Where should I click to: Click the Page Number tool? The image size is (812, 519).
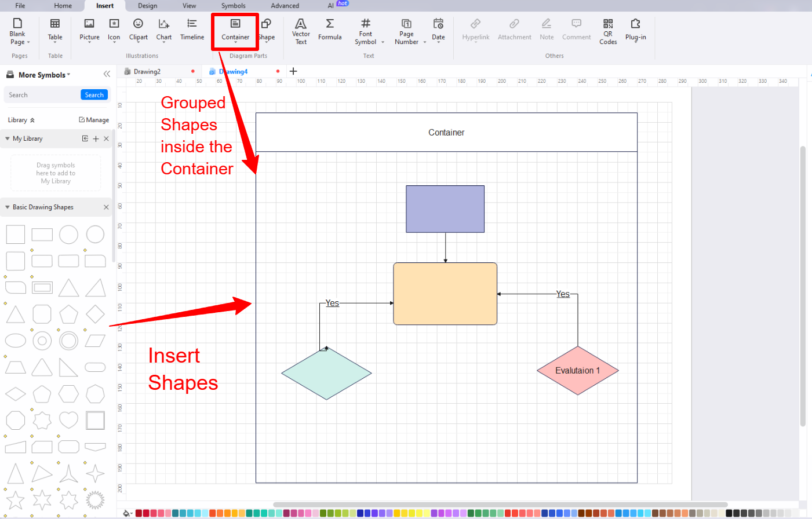coord(407,31)
